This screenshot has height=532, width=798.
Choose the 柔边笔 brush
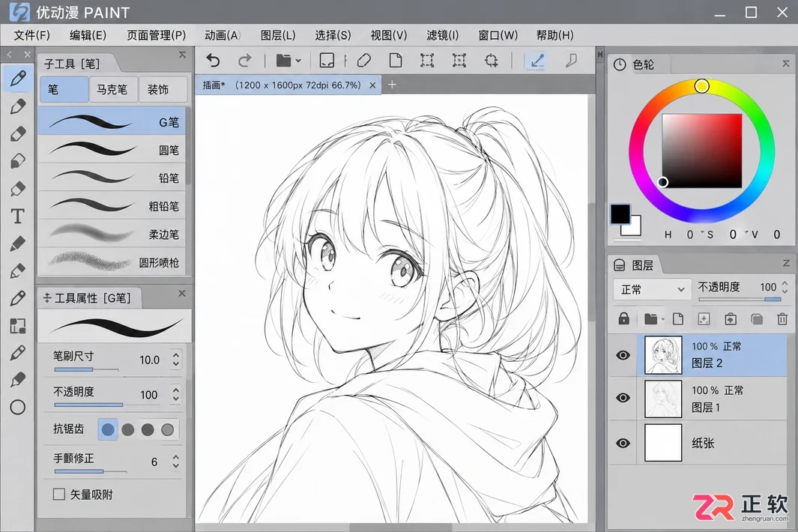click(112, 235)
